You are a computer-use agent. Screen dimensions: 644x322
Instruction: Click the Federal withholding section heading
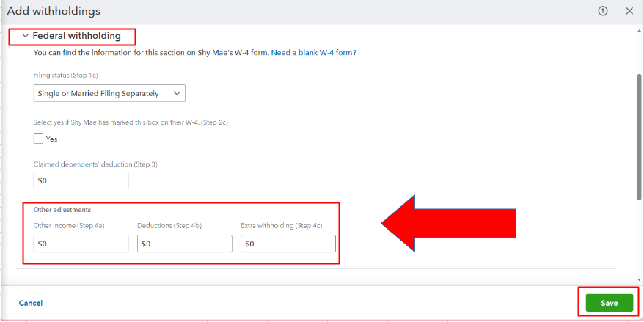(77, 36)
